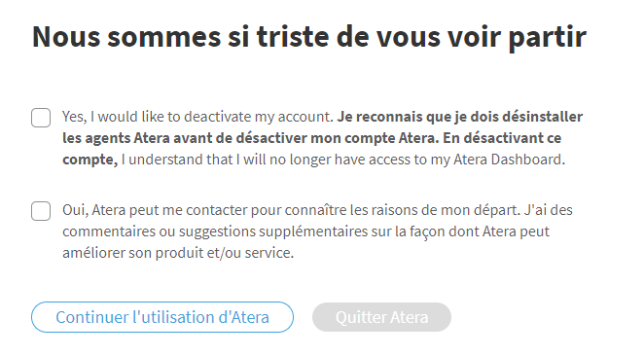
Task: Tick the deactivate my account checkbox
Action: (41, 118)
